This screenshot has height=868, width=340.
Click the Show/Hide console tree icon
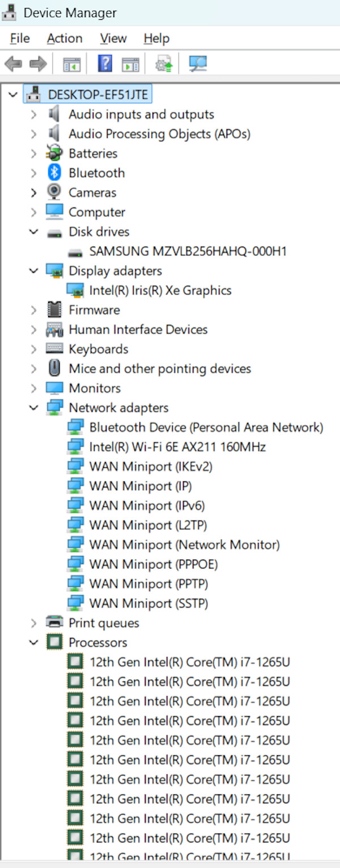(71, 64)
